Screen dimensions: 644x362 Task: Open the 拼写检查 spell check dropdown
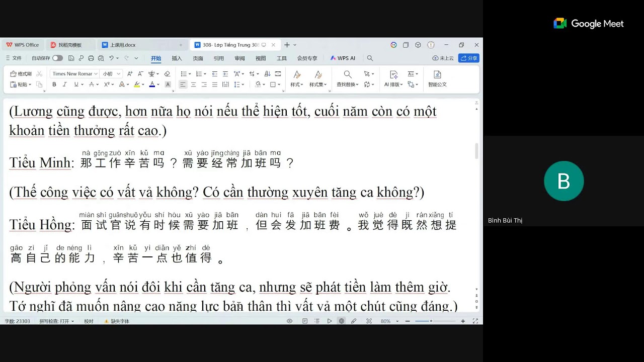click(56, 321)
